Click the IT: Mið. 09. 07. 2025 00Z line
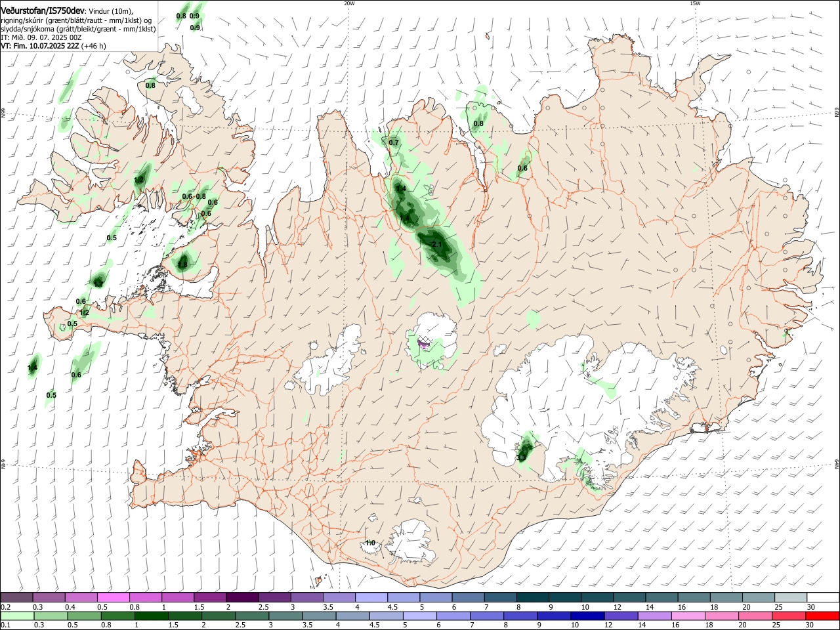The image size is (840, 630). pos(41,37)
